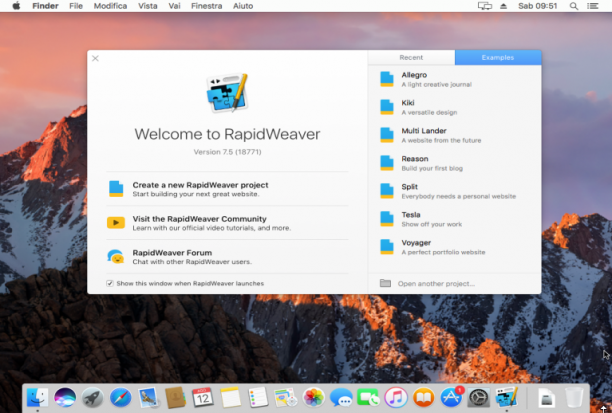
Task: Open the Vai menu
Action: [174, 6]
